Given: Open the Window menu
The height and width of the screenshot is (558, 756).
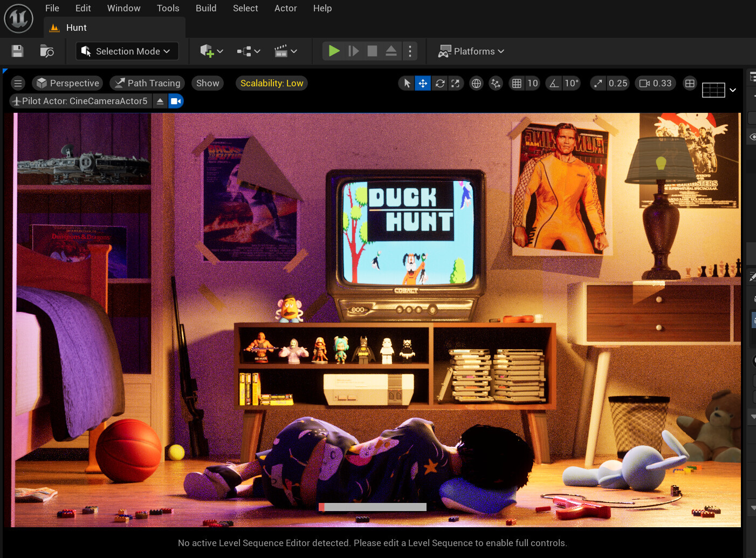Looking at the screenshot, I should pos(123,8).
